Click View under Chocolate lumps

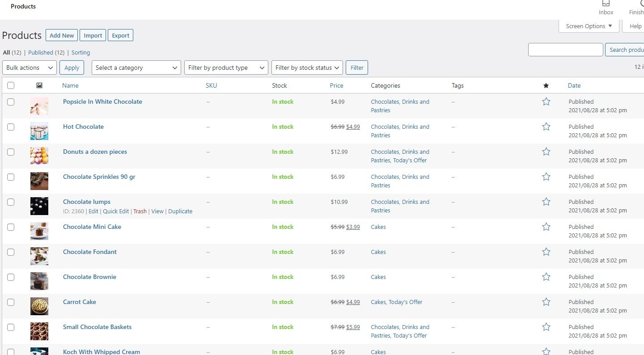click(157, 211)
